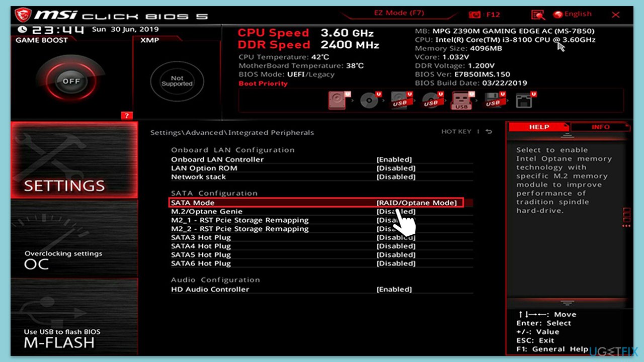Open the SATA5 Hot Plug Disabled value
The image size is (644, 362).
pyautogui.click(x=396, y=254)
